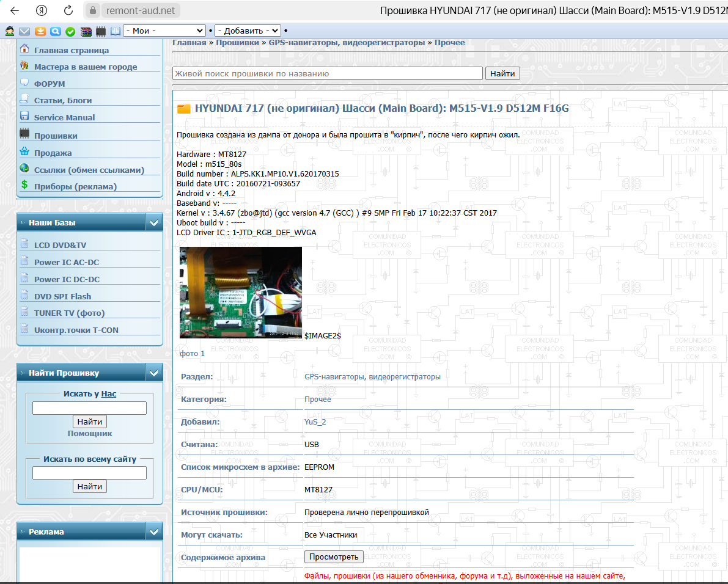Open Uконтр.точки T-CON database link
The image size is (728, 584).
coord(76,330)
